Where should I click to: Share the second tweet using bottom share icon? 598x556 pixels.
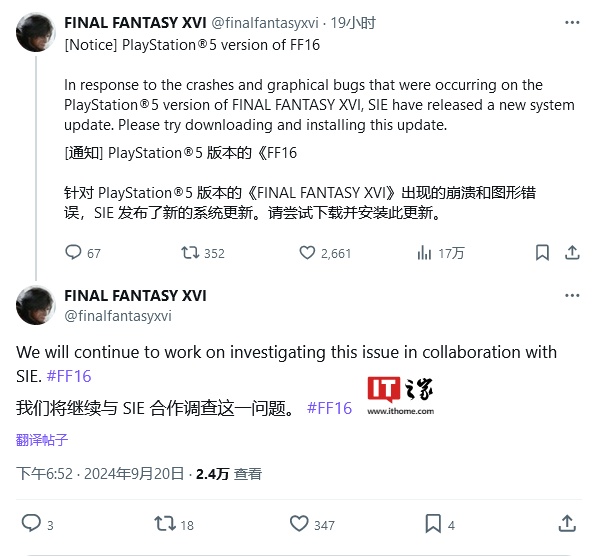(x=567, y=523)
